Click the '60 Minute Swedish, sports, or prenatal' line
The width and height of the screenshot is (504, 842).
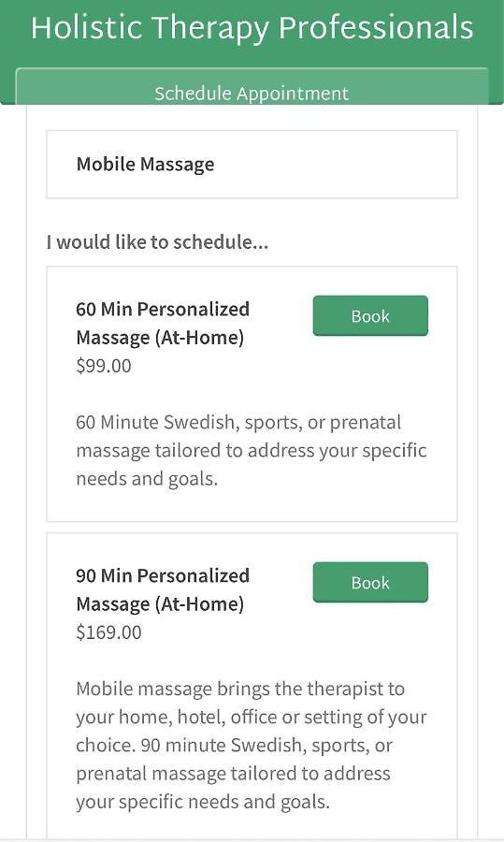click(x=238, y=423)
